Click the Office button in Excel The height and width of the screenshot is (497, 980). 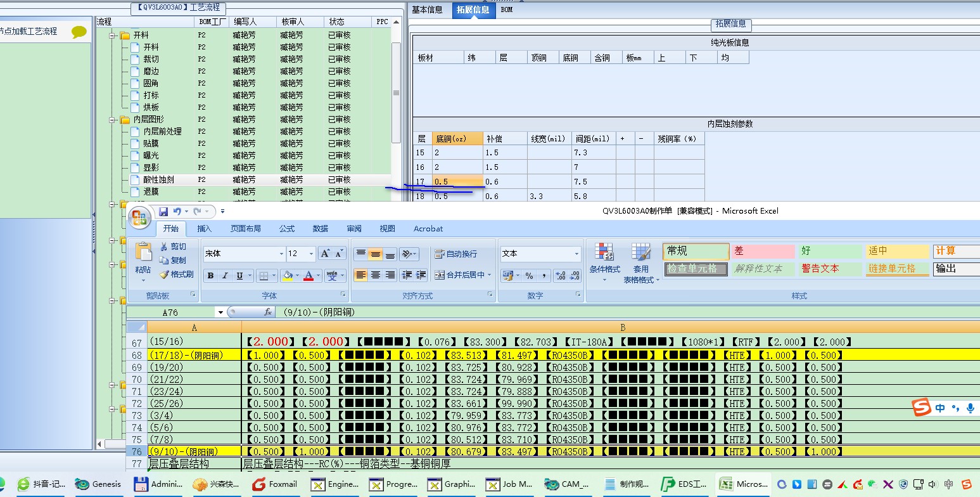[140, 217]
